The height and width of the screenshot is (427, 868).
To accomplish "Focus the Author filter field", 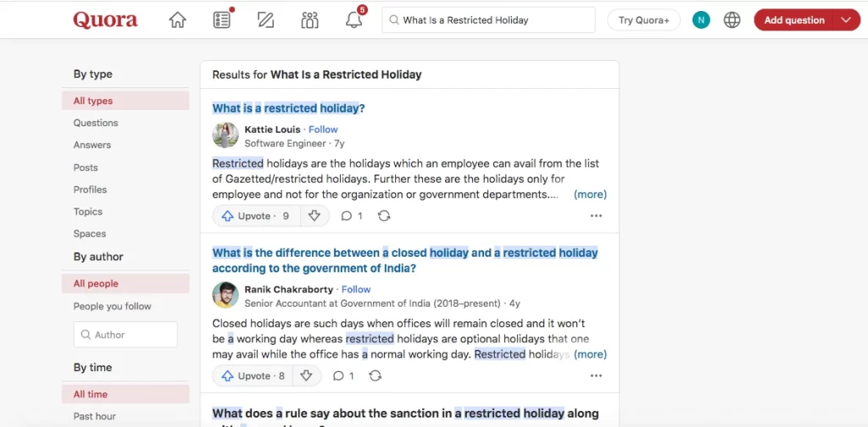I will (x=125, y=335).
